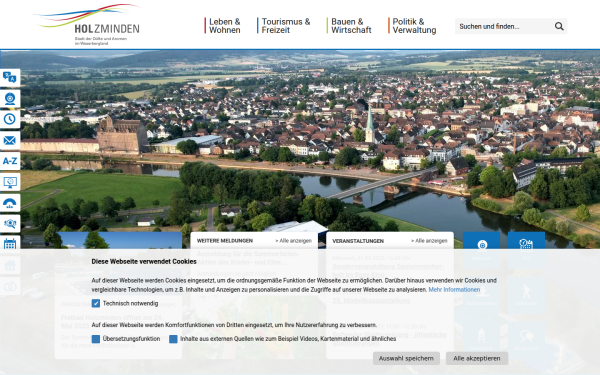
Task: Click 'Alle anzeigen' under Weitere Meldungen
Action: click(x=293, y=241)
